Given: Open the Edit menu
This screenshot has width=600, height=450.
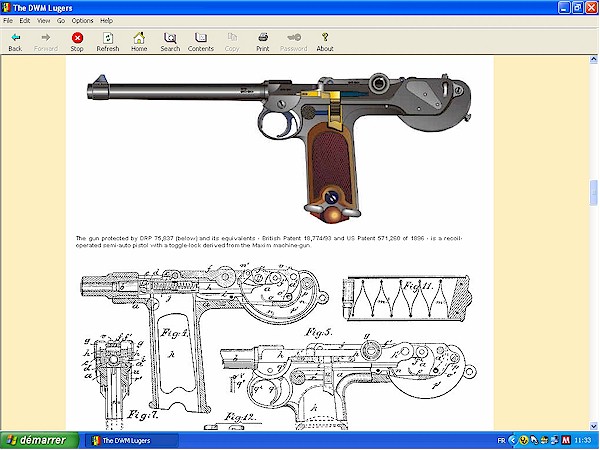Looking at the screenshot, I should 25,21.
